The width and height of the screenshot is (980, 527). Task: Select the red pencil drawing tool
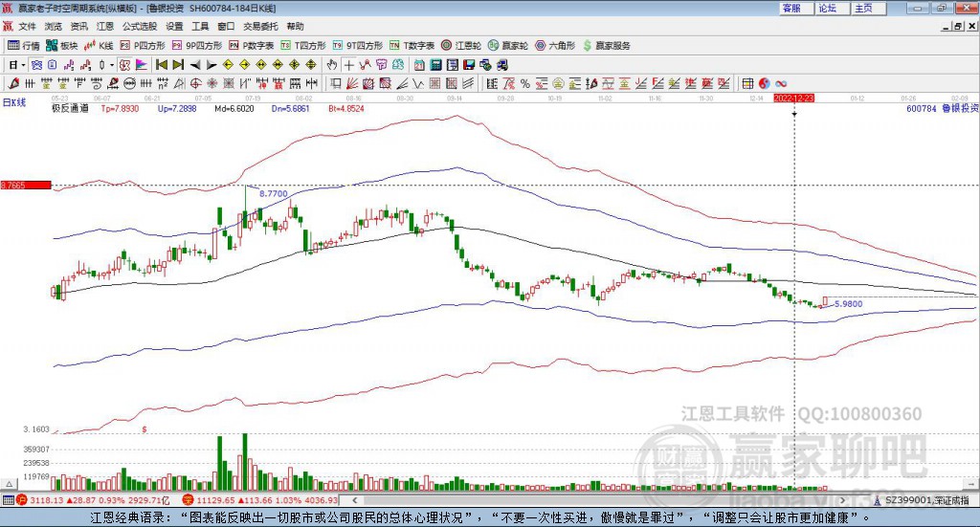point(13,83)
